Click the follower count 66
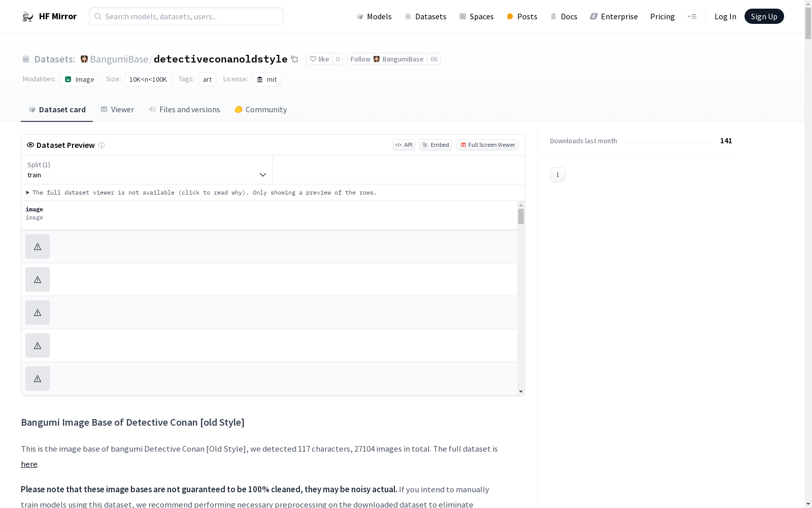Image resolution: width=812 pixels, height=508 pixels. 434,59
